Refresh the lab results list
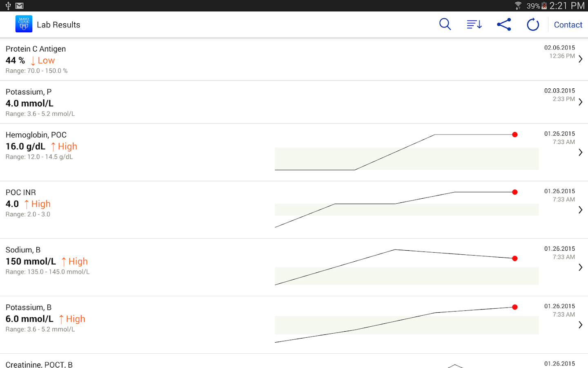The image size is (588, 368). 533,25
